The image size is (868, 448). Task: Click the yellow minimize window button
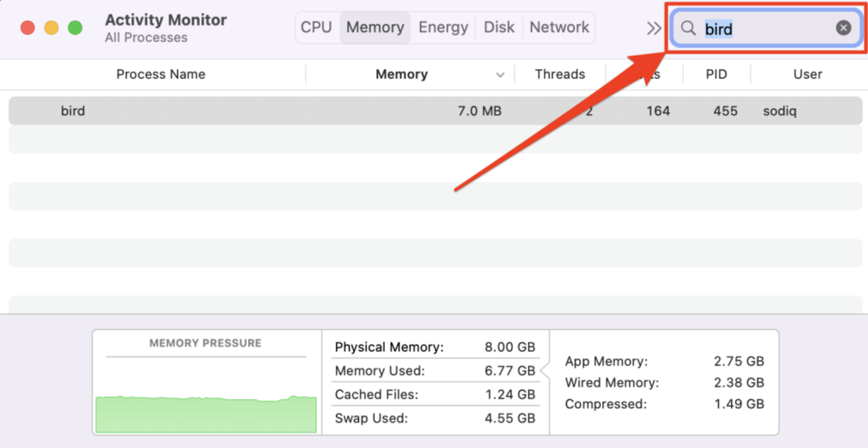click(51, 27)
